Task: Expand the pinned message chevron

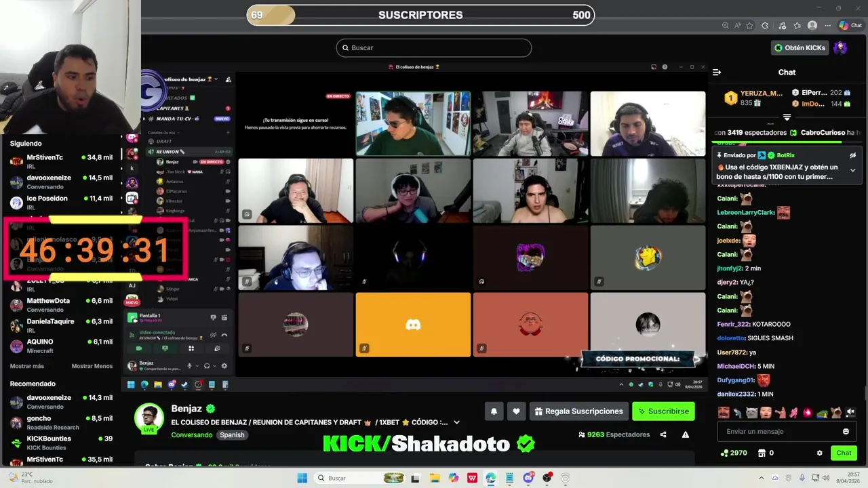Action: (x=853, y=170)
